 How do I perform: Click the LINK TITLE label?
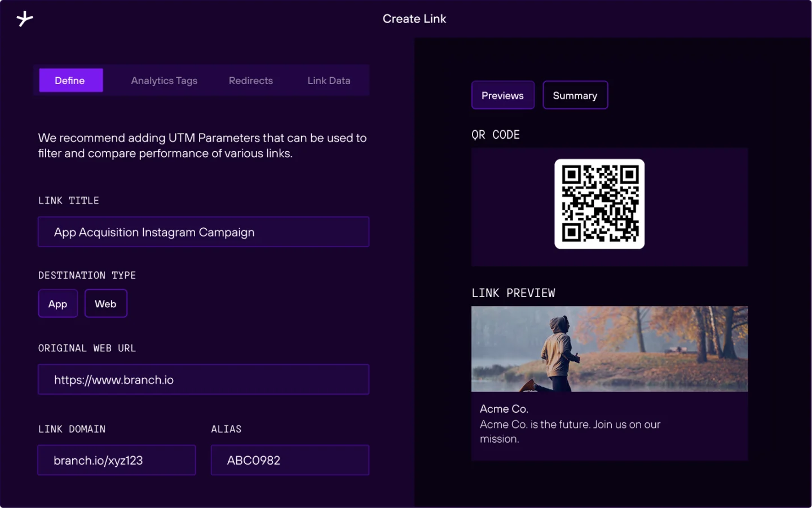(x=68, y=201)
